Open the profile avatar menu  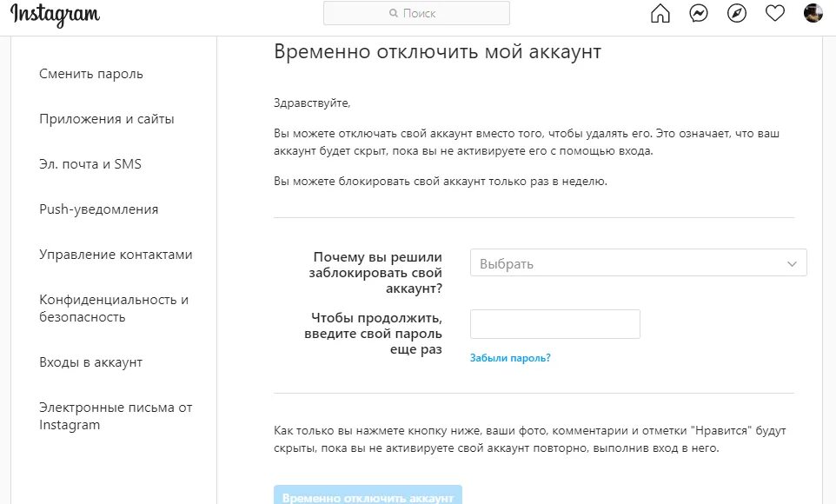[x=813, y=13]
